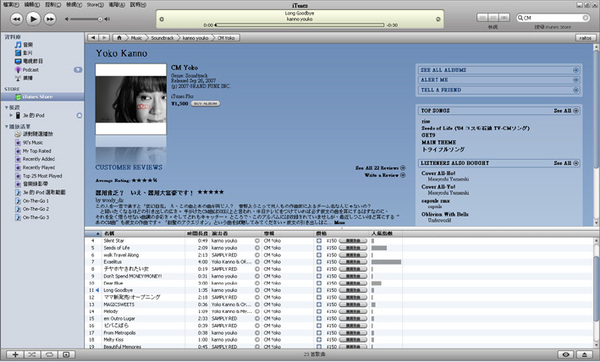Click the Alert Me link
This screenshot has width=600, height=362.
pos(499,80)
